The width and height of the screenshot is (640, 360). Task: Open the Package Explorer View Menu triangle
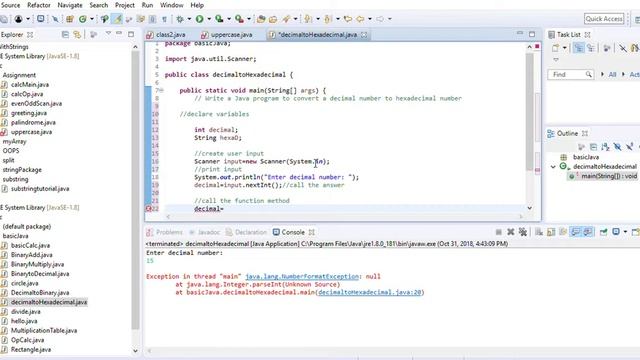point(108,33)
